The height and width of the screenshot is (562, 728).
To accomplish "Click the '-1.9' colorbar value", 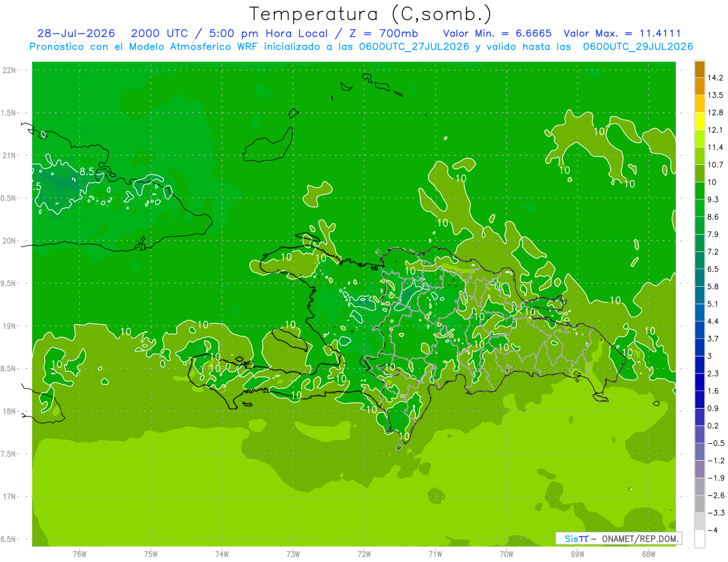I will [x=715, y=478].
